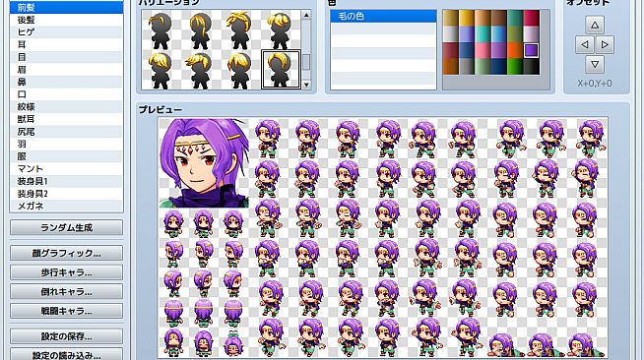Choose the sparse two-strand bangs variation
This screenshot has width=644, height=360.
tap(161, 30)
